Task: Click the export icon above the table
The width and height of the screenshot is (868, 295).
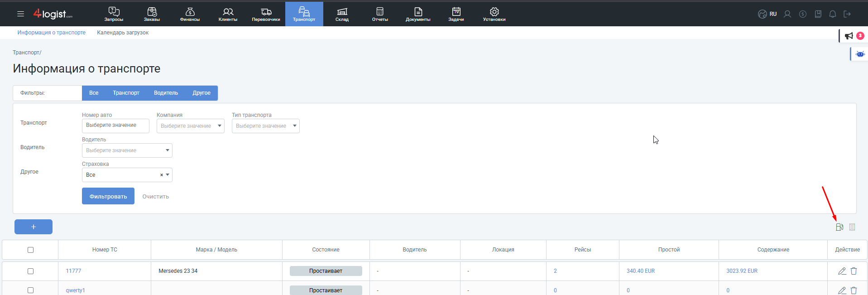Action: coord(839,227)
